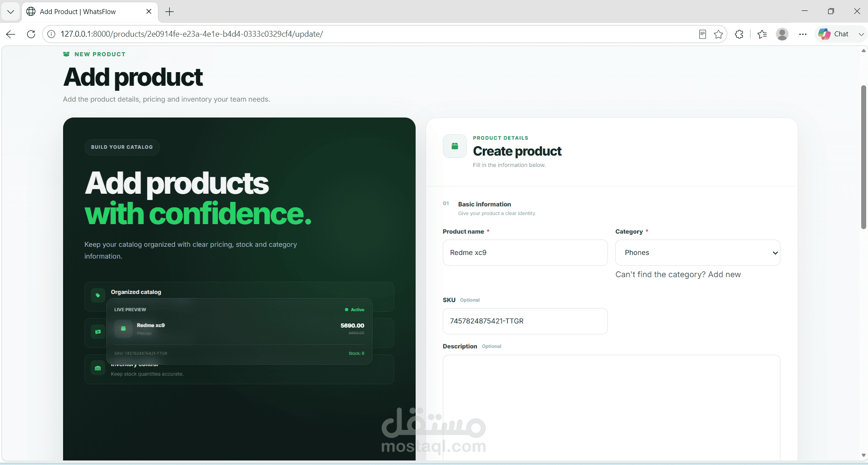868x465 pixels.
Task: Click the Product name input field
Action: 525,253
